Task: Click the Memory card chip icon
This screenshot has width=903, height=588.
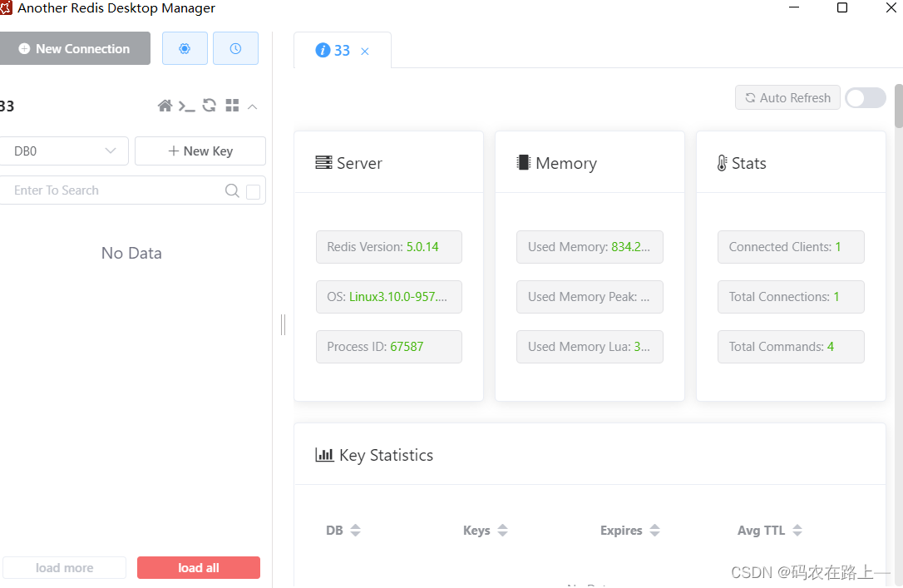Action: [x=524, y=162]
